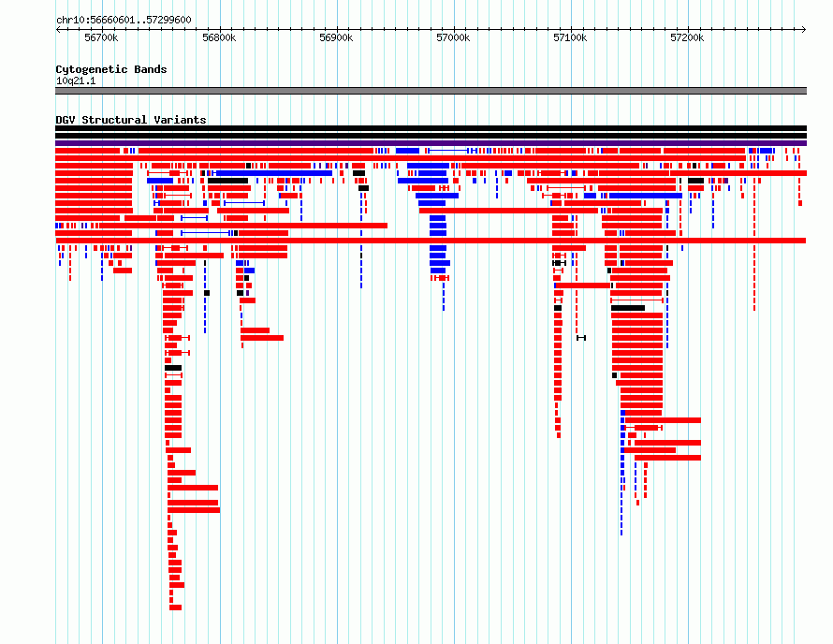Select the long red variant from 56970k to 57120k

(x=508, y=211)
